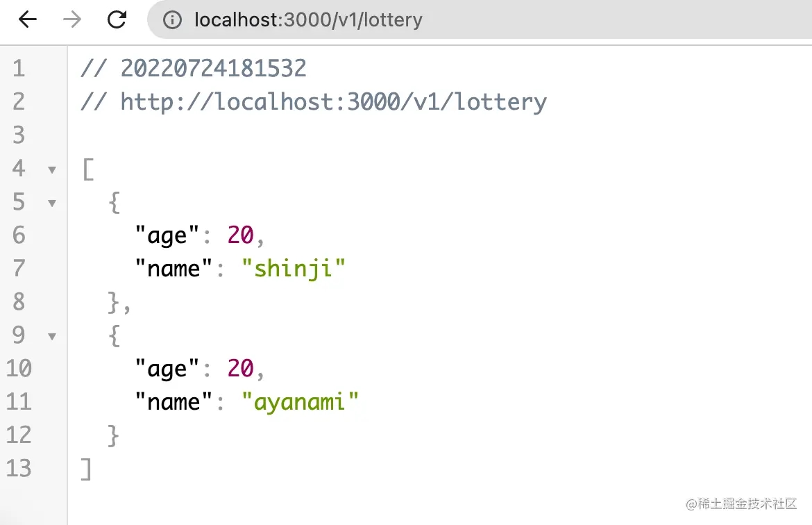Click the first age value 20
The width and height of the screenshot is (812, 525).
coord(240,235)
